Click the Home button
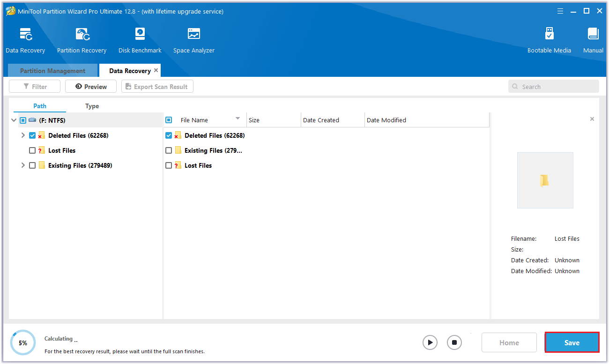Screen dimensions: 609x364 pyautogui.click(x=509, y=342)
